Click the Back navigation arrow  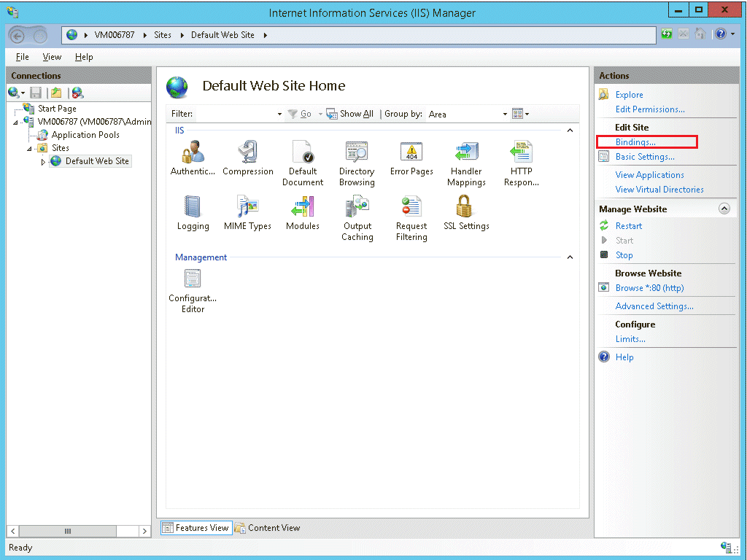point(18,36)
